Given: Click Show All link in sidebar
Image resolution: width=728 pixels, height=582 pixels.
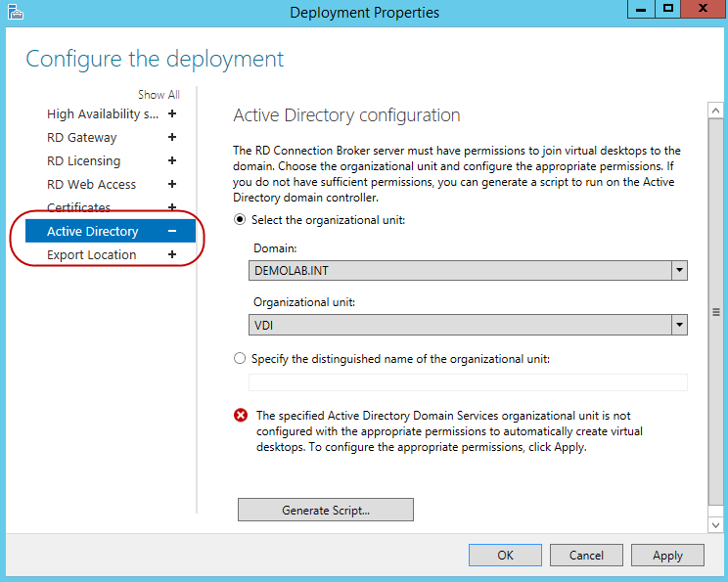Looking at the screenshot, I should [159, 95].
